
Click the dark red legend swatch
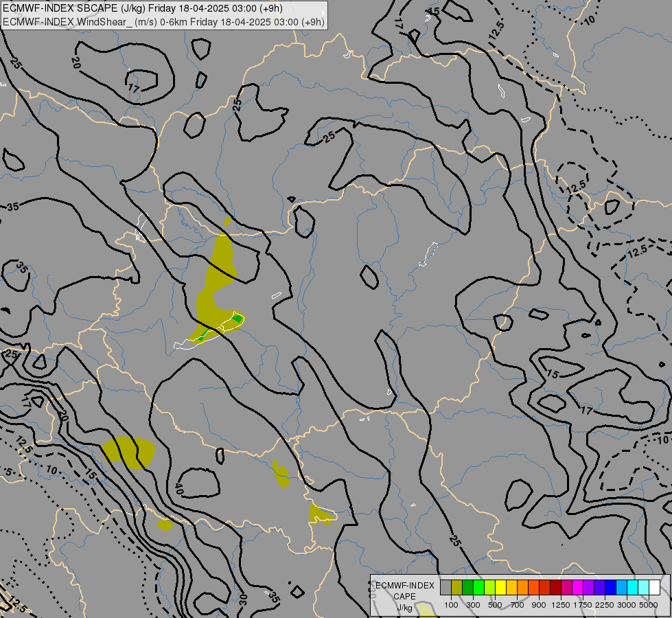556,588
